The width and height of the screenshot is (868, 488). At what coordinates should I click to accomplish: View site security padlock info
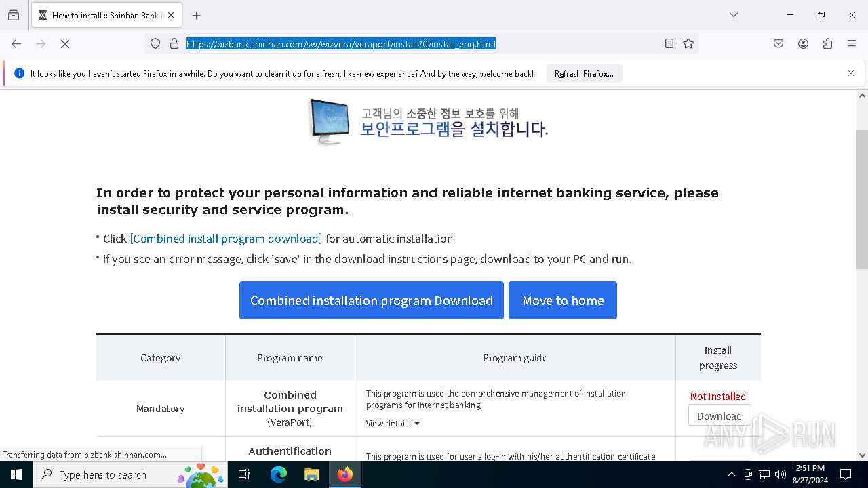pyautogui.click(x=174, y=43)
